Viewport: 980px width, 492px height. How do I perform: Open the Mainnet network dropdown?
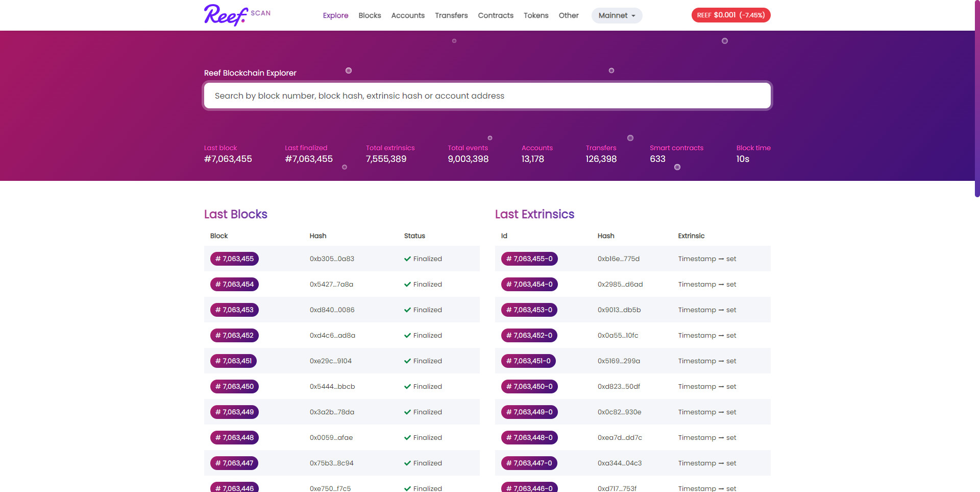tap(617, 15)
